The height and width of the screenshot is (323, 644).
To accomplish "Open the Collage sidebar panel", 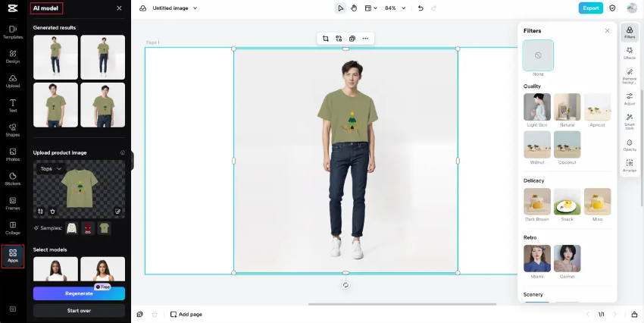I will (x=13, y=228).
